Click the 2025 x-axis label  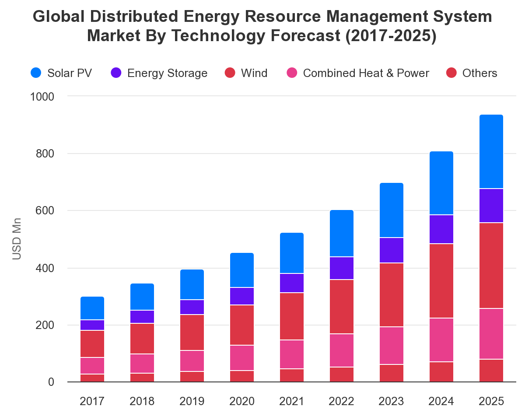coord(491,401)
